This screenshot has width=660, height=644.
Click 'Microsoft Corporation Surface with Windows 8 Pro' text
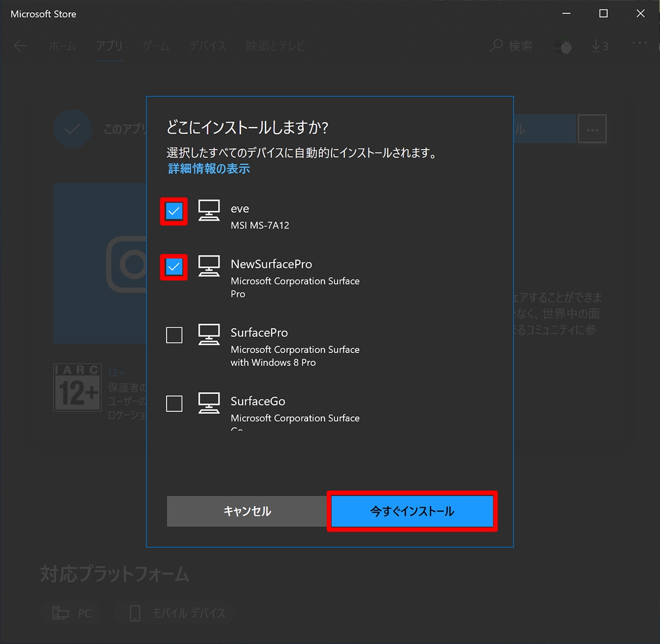[295, 356]
